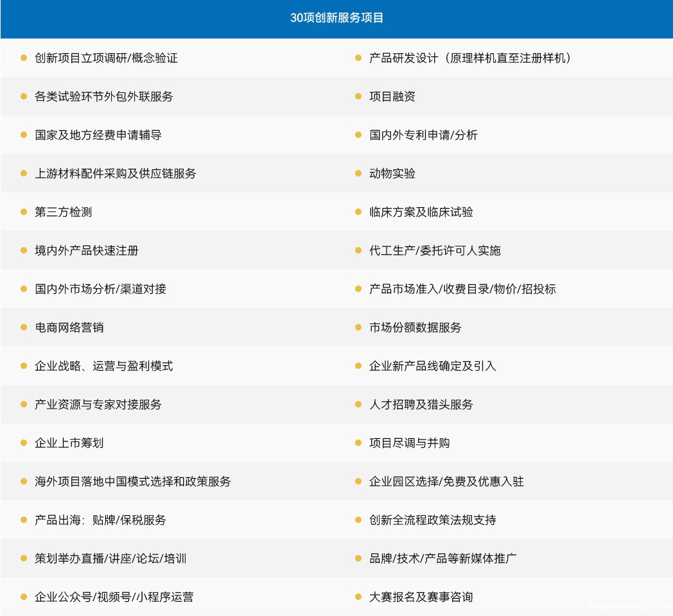This screenshot has width=673, height=616.
Task: Click 代工生产/委托许可人实施 entry
Action: 434,250
